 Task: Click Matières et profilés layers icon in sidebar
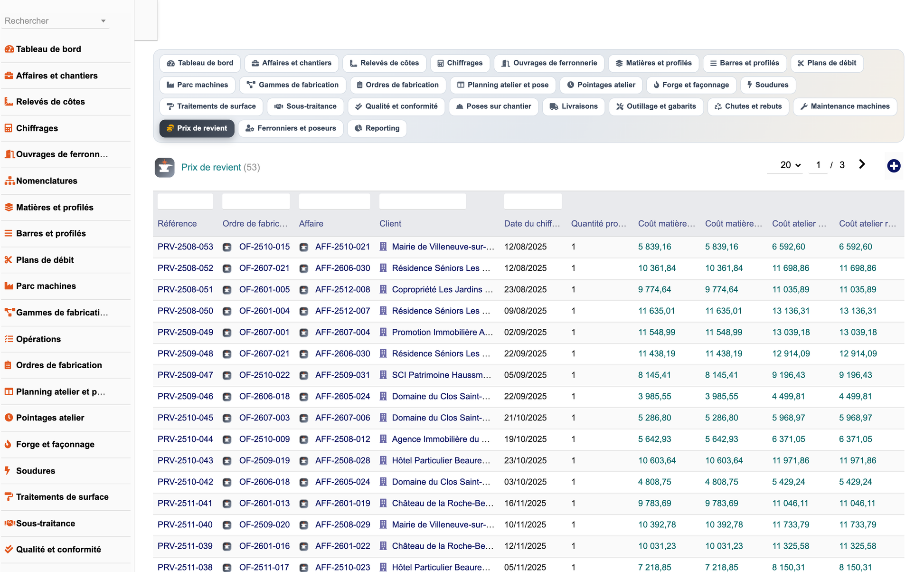click(9, 207)
